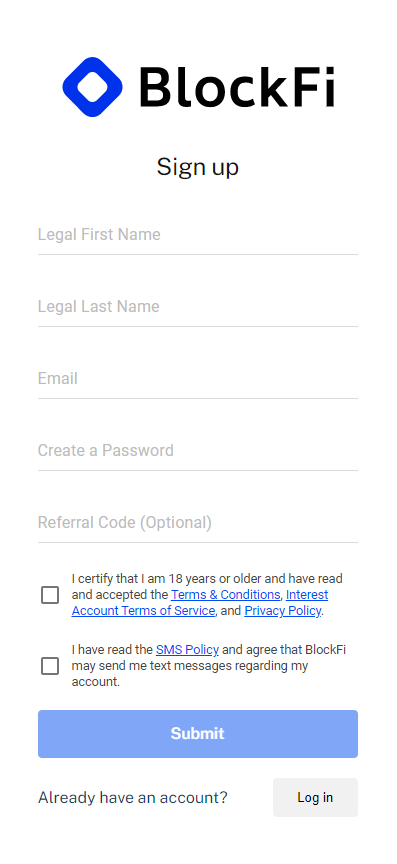Click the blue Submit button

click(198, 734)
